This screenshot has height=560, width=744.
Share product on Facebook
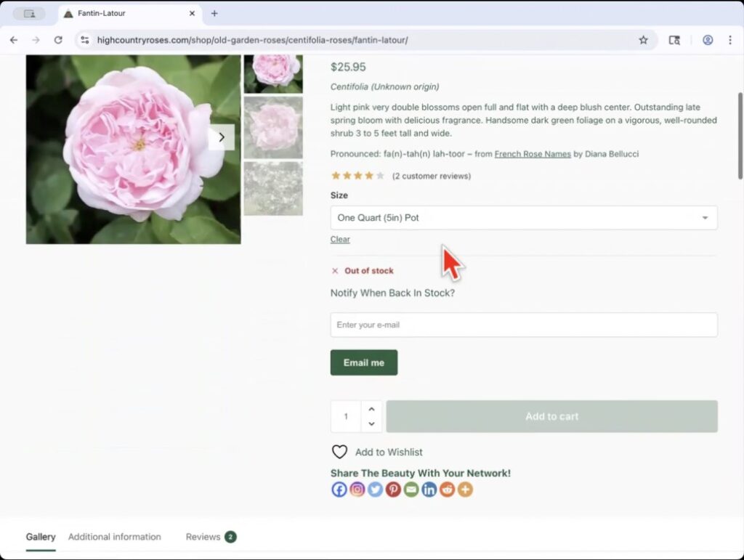click(x=339, y=490)
